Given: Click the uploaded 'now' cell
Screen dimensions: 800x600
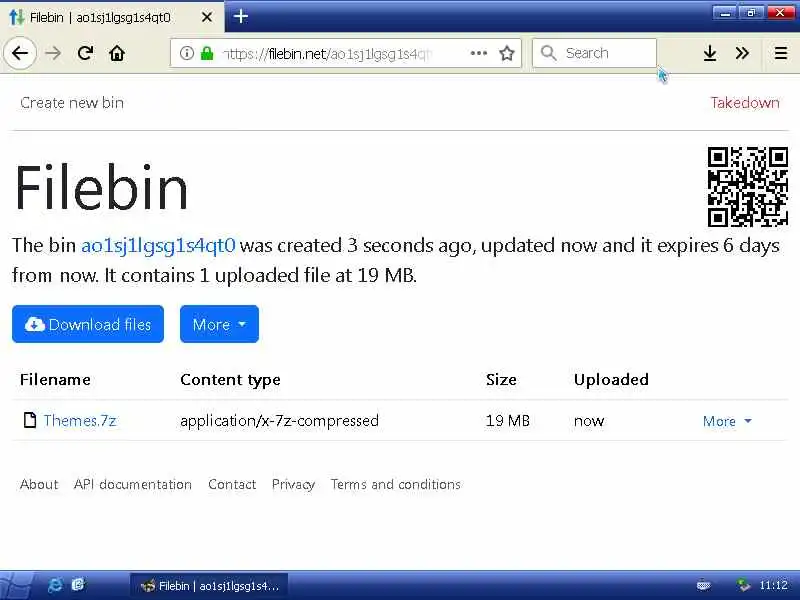Looking at the screenshot, I should coord(589,421).
